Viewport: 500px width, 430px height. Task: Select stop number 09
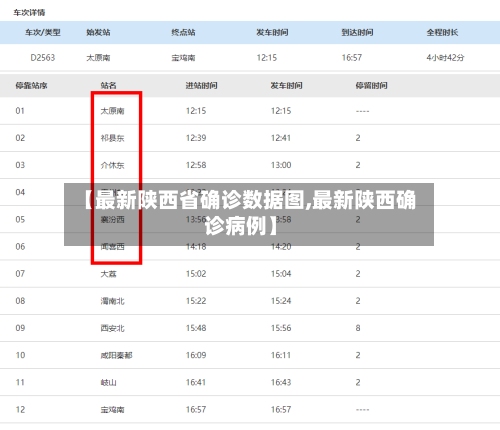20,328
